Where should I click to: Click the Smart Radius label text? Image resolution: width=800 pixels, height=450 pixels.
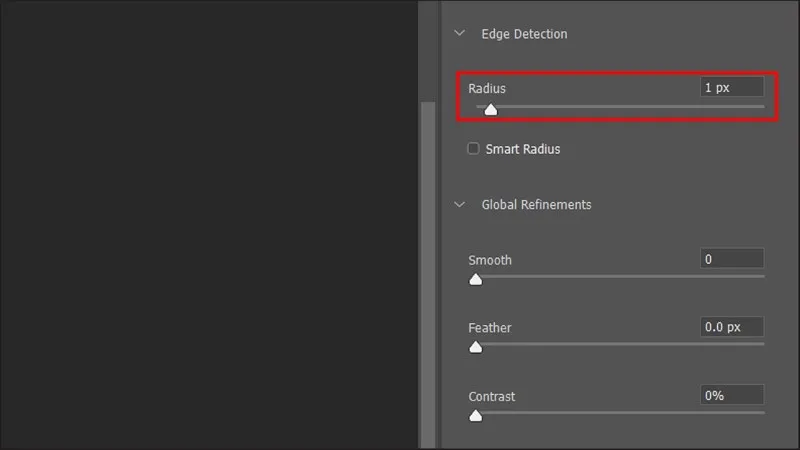click(522, 149)
